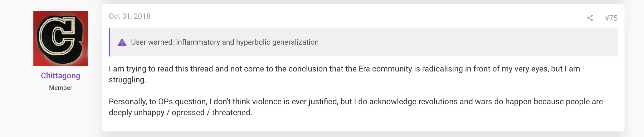Open the Oct 31, 2018 post timestamp
The image size is (644, 137).
[129, 16]
